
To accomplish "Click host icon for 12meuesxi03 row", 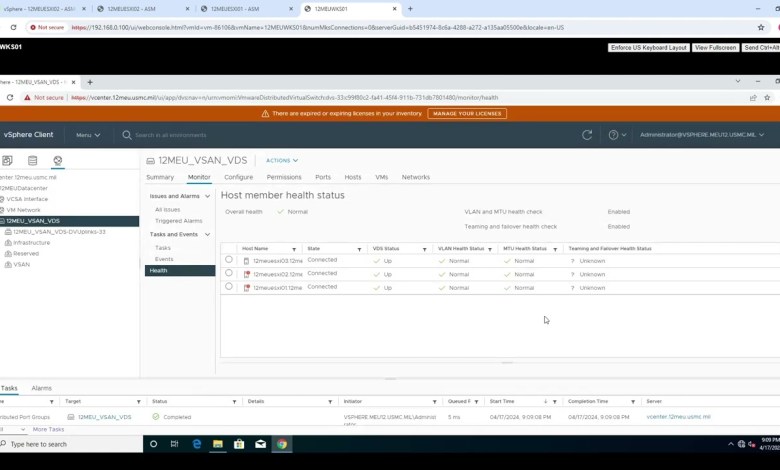I will 246,261.
